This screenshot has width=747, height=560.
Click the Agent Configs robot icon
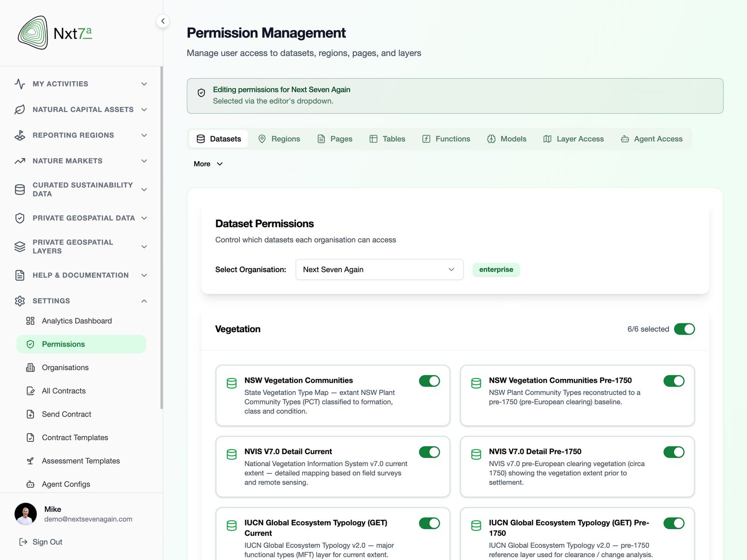30,484
